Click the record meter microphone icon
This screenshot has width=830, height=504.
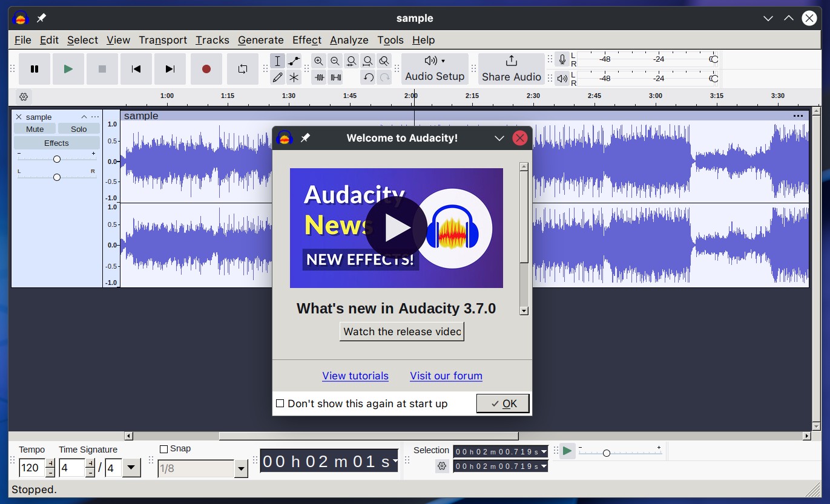click(x=562, y=59)
